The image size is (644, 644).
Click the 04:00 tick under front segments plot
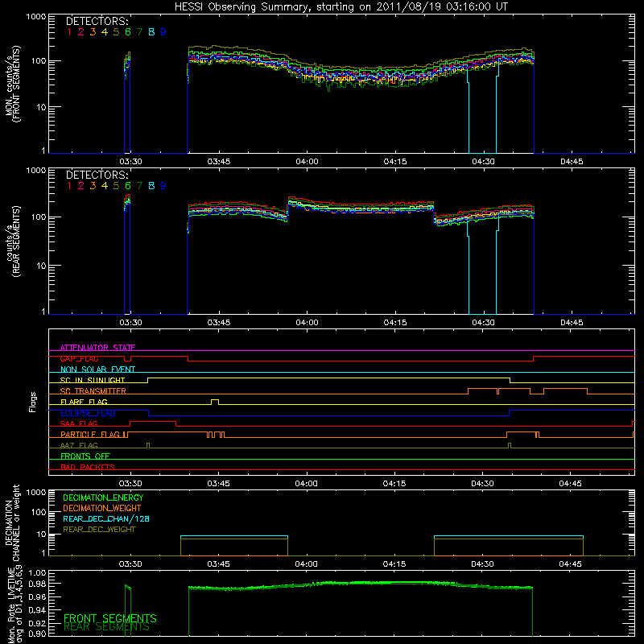tap(307, 162)
